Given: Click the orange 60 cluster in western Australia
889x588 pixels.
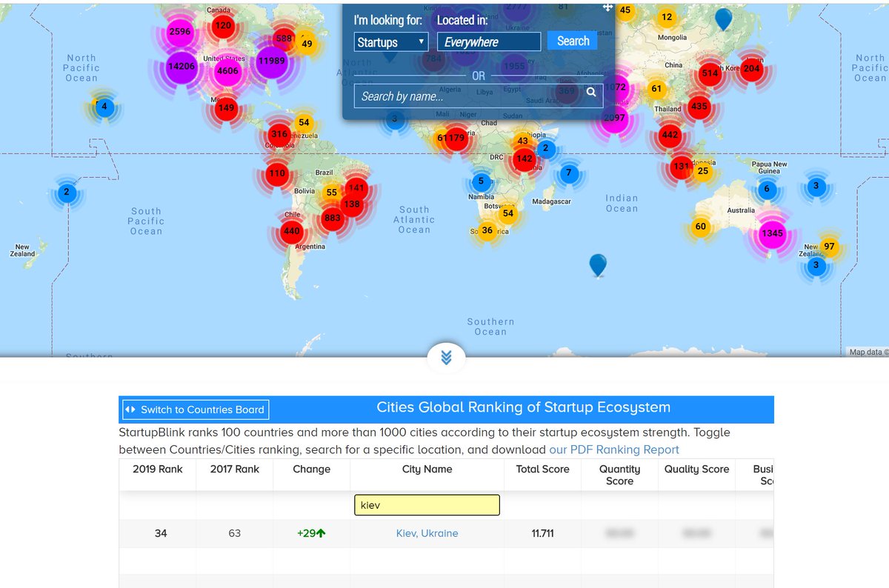Looking at the screenshot, I should tap(701, 227).
